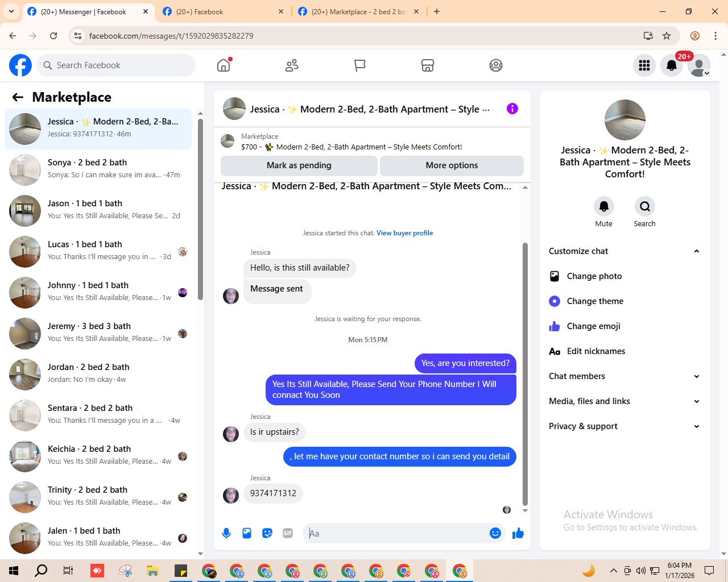This screenshot has width=728, height=582.
Task: Open the Friends icon in top navigation
Action: tap(292, 65)
